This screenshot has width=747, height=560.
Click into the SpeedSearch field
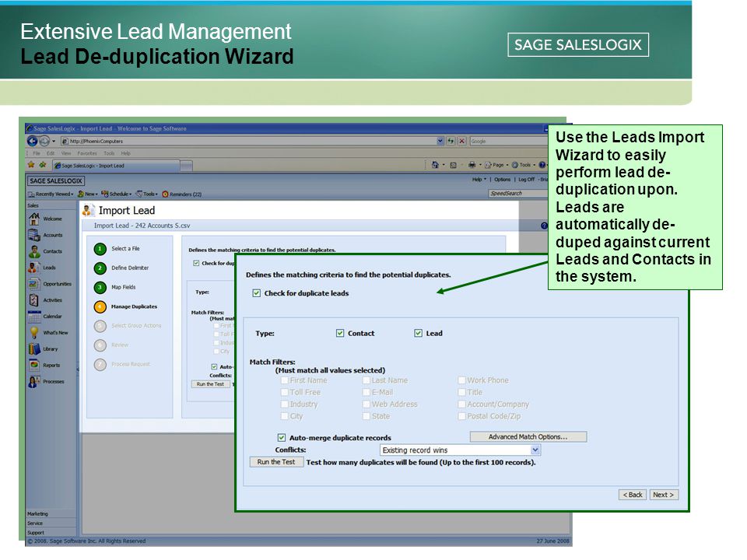point(518,194)
